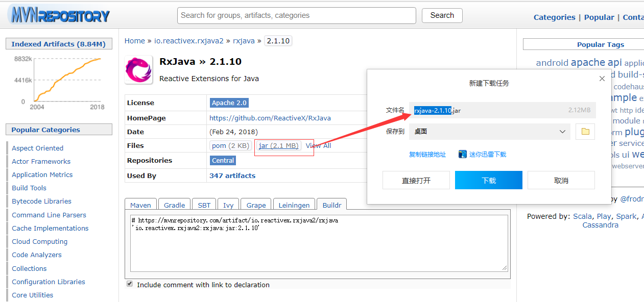Expand the save location dropdown
Screen dimensions: 644x302
(x=562, y=132)
